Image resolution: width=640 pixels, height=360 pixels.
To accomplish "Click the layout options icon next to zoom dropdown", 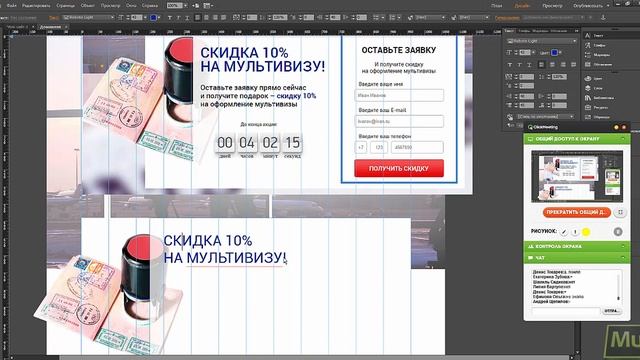I will (208, 6).
